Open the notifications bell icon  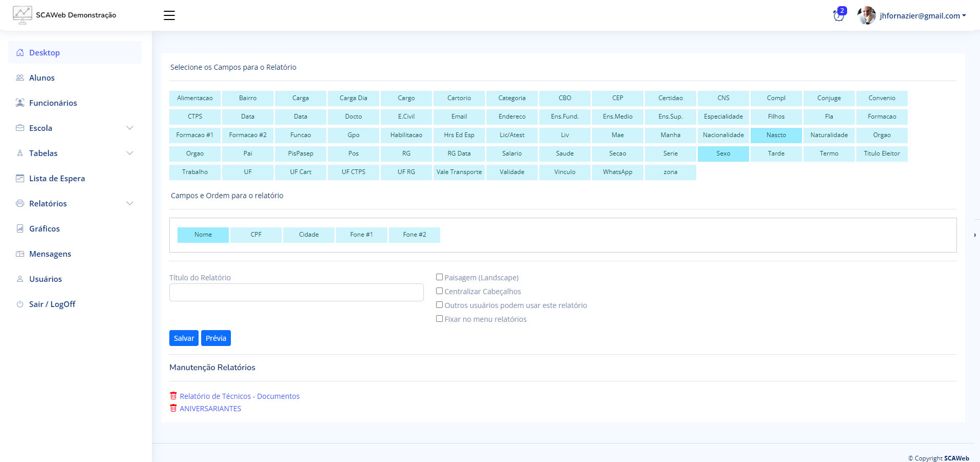tap(839, 16)
